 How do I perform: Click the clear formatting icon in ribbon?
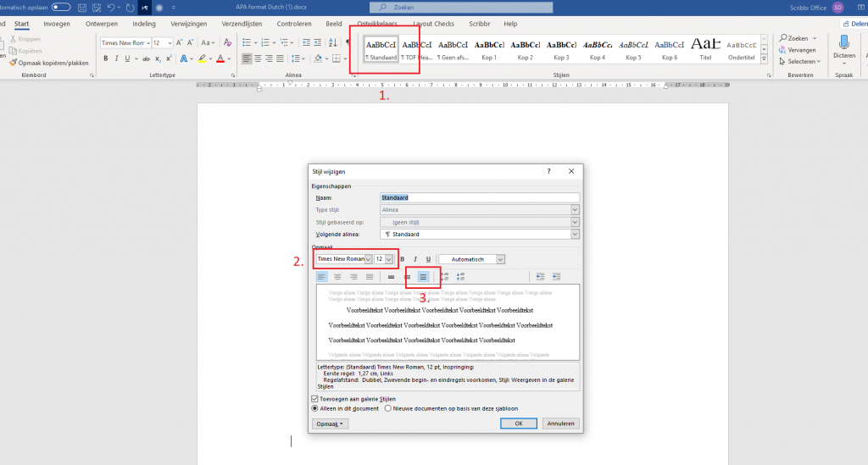click(227, 42)
